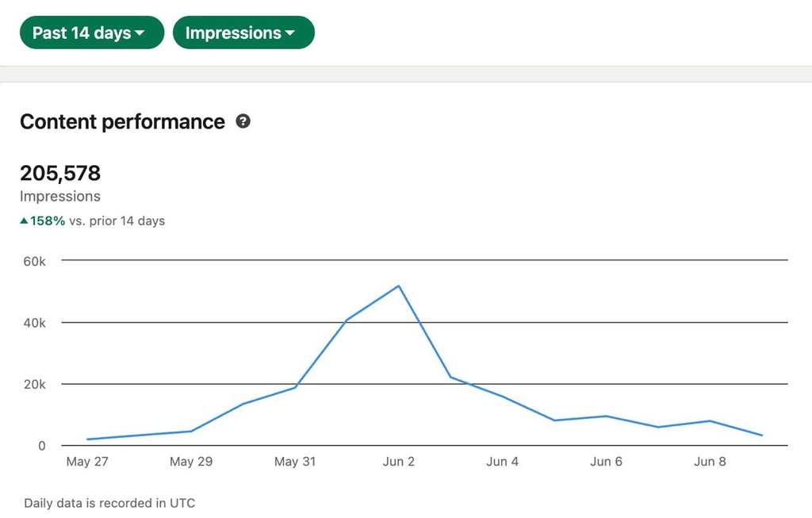Open the Past 14 days date range dropdown
This screenshot has height=518, width=812.
click(x=91, y=33)
